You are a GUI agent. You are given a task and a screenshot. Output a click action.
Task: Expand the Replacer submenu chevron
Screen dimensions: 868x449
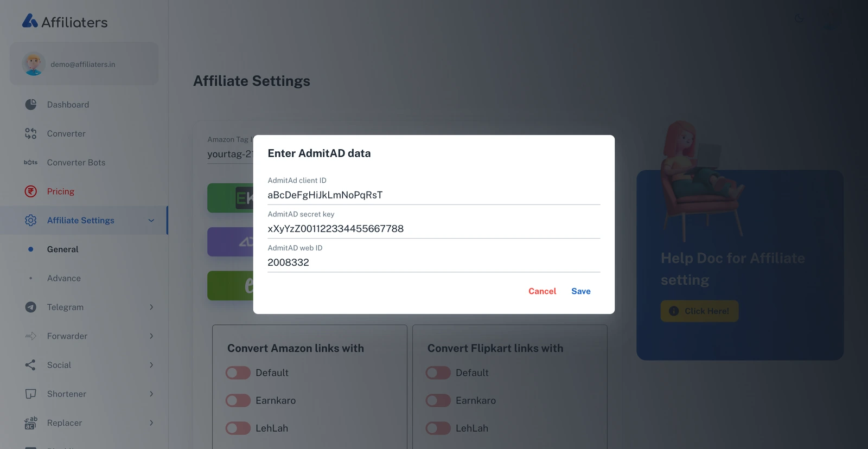click(151, 423)
